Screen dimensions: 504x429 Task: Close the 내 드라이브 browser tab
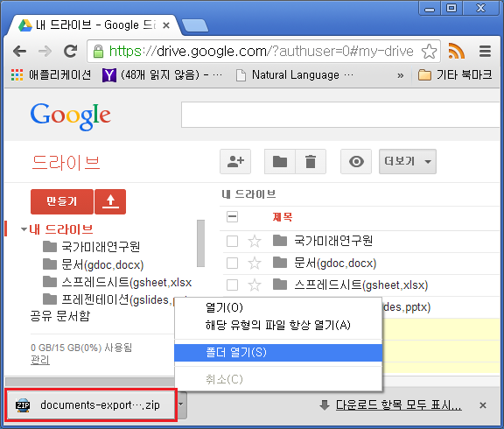point(166,25)
